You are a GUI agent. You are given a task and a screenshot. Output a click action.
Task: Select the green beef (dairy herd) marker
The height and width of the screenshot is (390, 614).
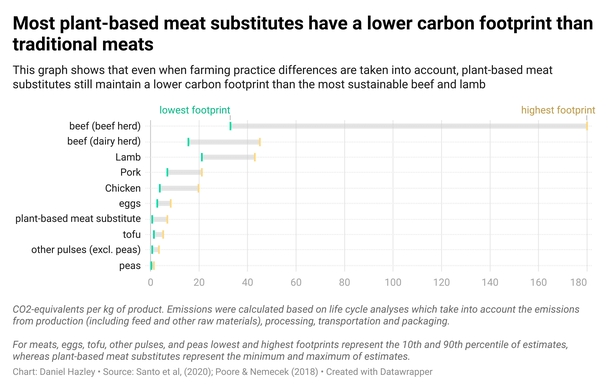[188, 142]
